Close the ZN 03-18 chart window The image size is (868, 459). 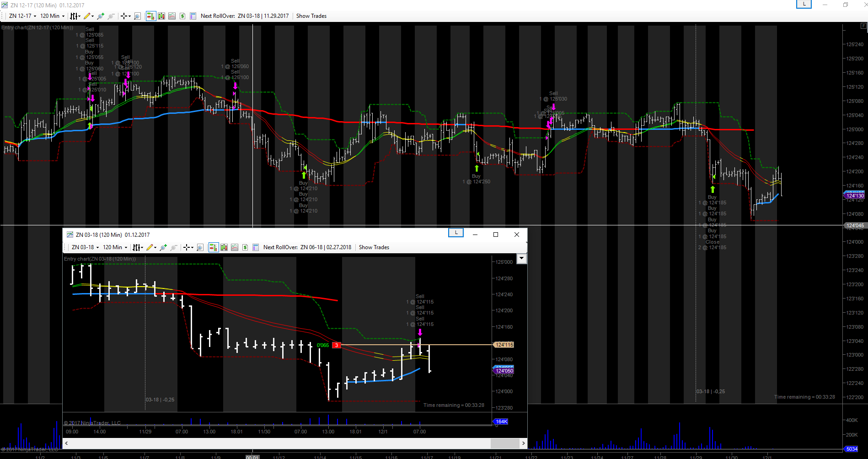pyautogui.click(x=517, y=235)
